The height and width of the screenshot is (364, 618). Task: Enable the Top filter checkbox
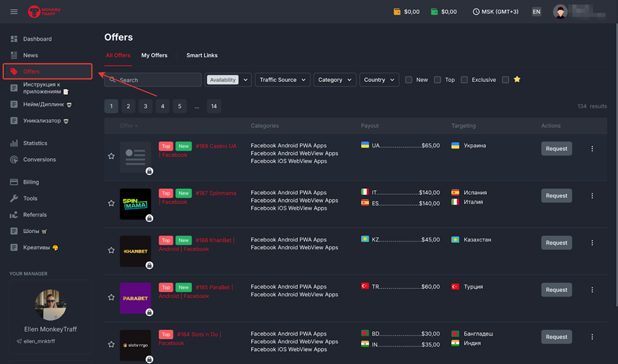coord(437,80)
